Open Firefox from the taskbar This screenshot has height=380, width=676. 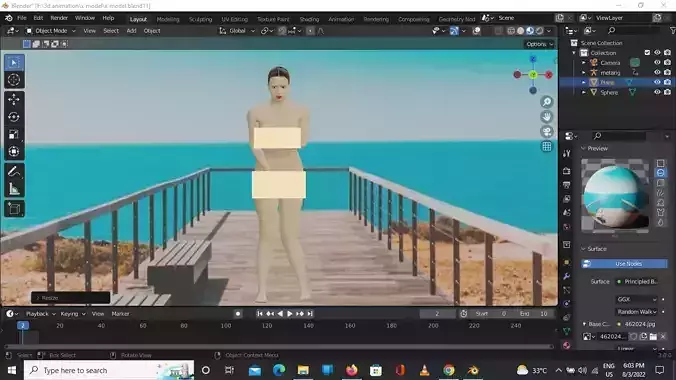pos(352,370)
